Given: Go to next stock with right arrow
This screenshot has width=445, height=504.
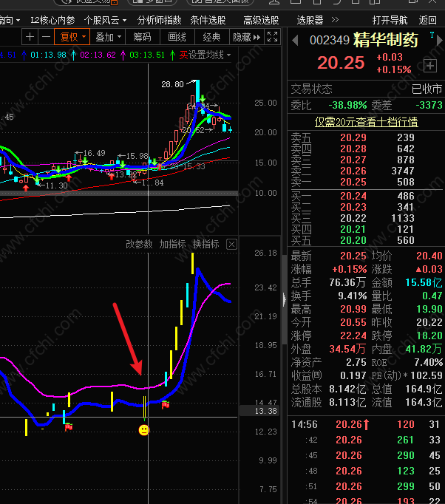Looking at the screenshot, I should point(440,41).
